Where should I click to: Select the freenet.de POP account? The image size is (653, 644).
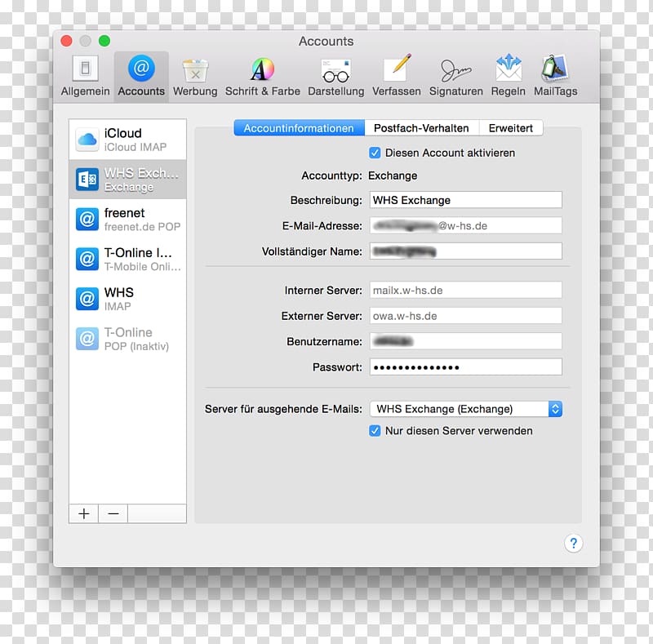pyautogui.click(x=127, y=219)
